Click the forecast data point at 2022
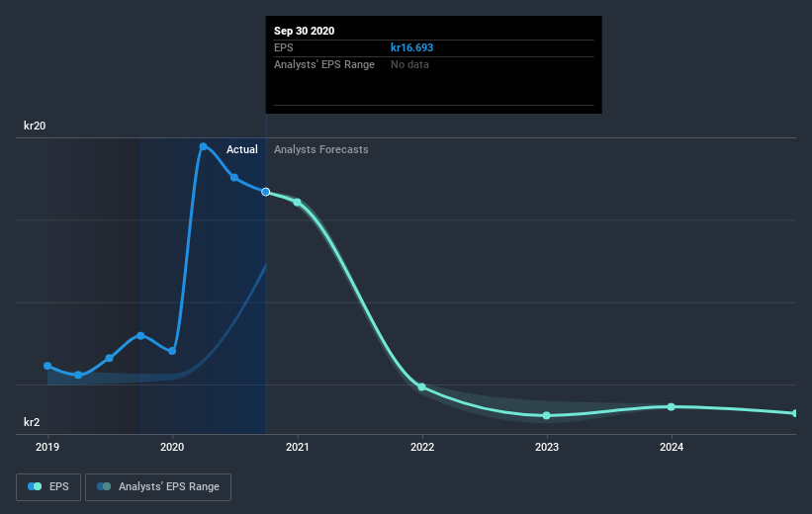The height and width of the screenshot is (514, 812). point(422,387)
